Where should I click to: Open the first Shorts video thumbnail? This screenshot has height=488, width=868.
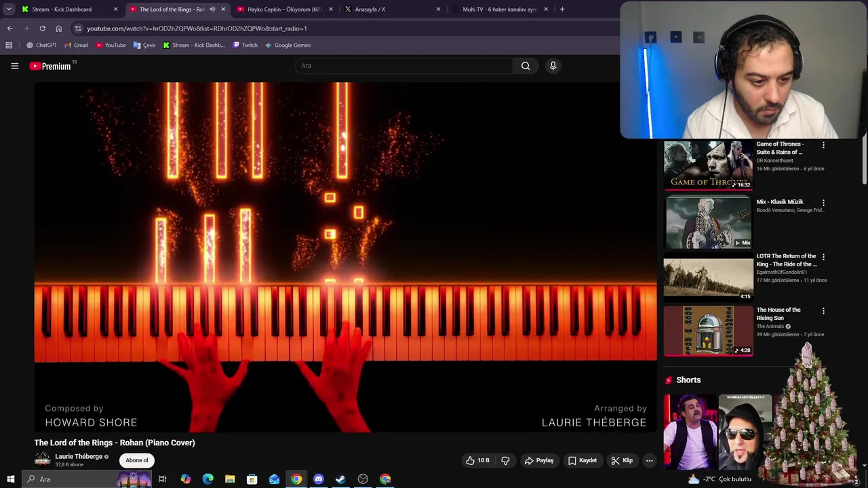pos(690,432)
